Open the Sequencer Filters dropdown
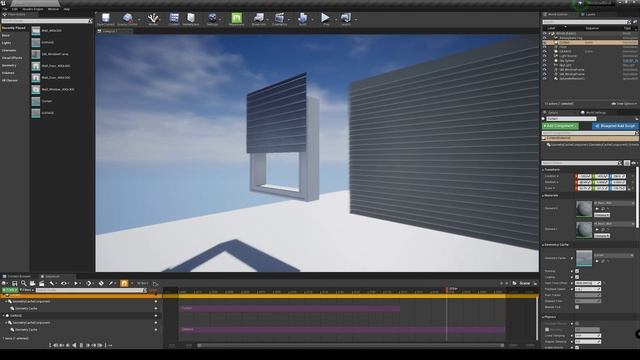 point(27,290)
